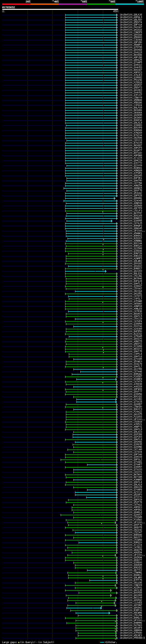Open hit UniRef100_C6T8T3
Viewport: 146px width, 644px height.
pos(131,296)
